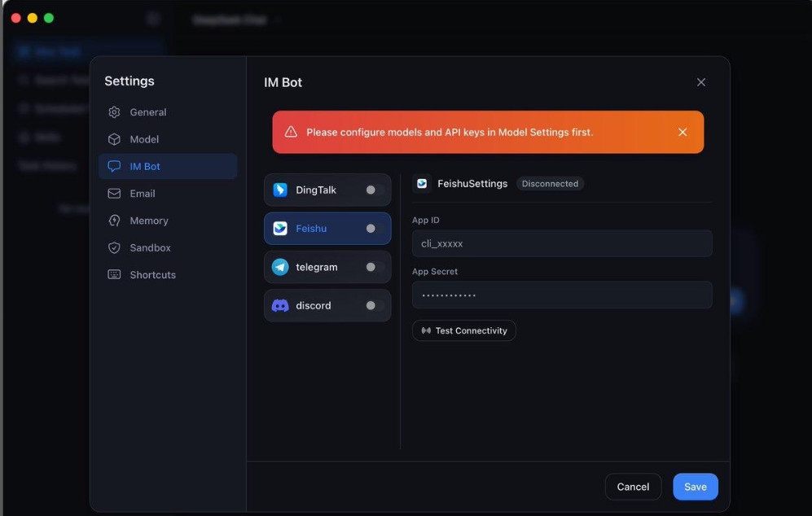This screenshot has height=516, width=812.
Task: Enable the telegram bot toggle
Action: click(x=375, y=267)
